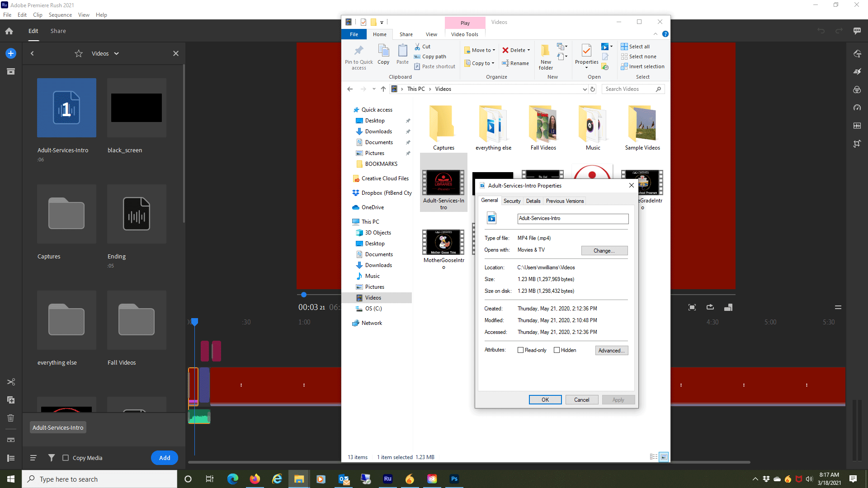The image size is (868, 488).
Task: Open Premiere Rush from the taskbar
Action: 387,479
